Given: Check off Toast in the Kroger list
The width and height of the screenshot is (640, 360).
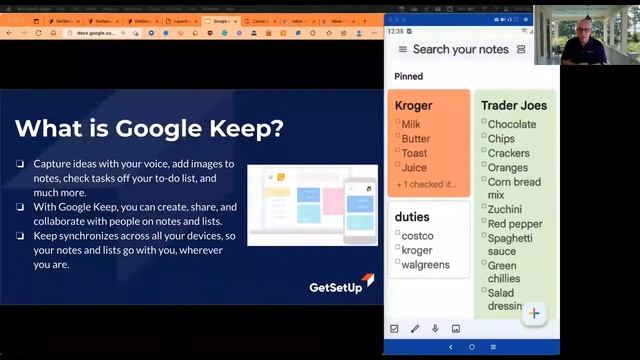Looking at the screenshot, I should point(398,150).
